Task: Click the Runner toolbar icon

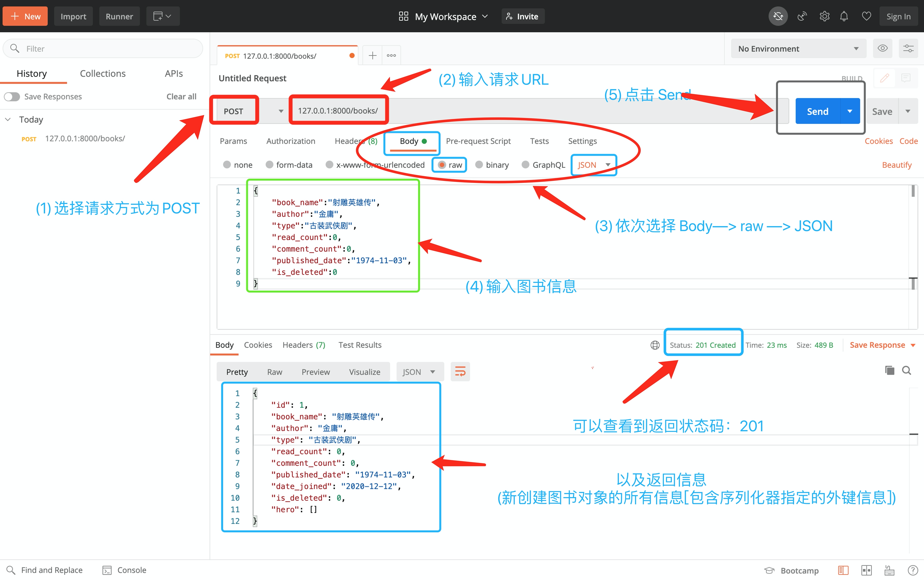Action: coord(118,15)
